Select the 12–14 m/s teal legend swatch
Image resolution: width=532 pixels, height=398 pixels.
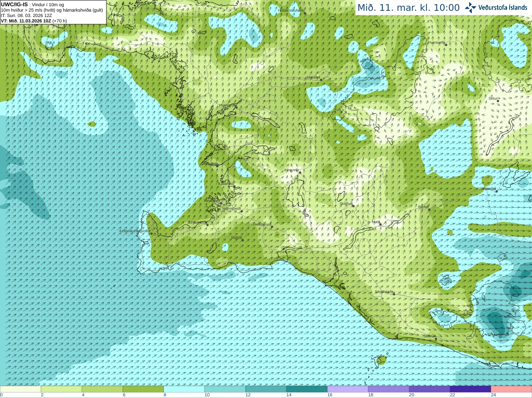click(266, 389)
